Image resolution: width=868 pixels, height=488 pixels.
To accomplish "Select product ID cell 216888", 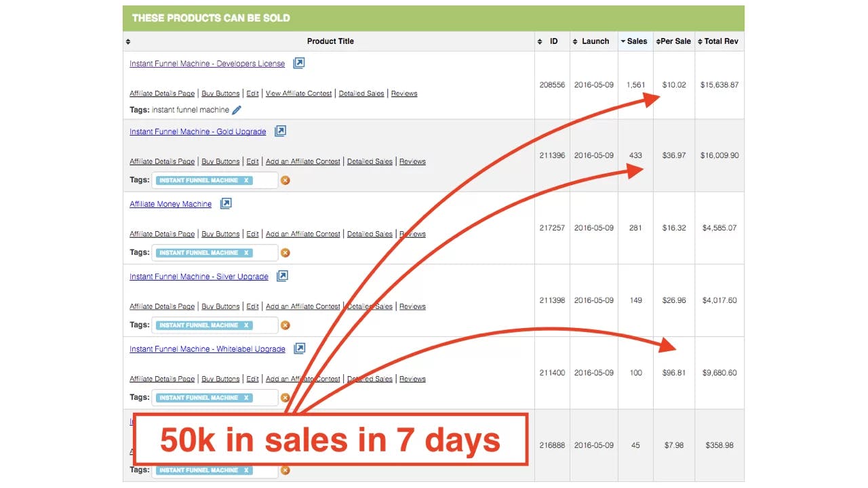I will 552,445.
